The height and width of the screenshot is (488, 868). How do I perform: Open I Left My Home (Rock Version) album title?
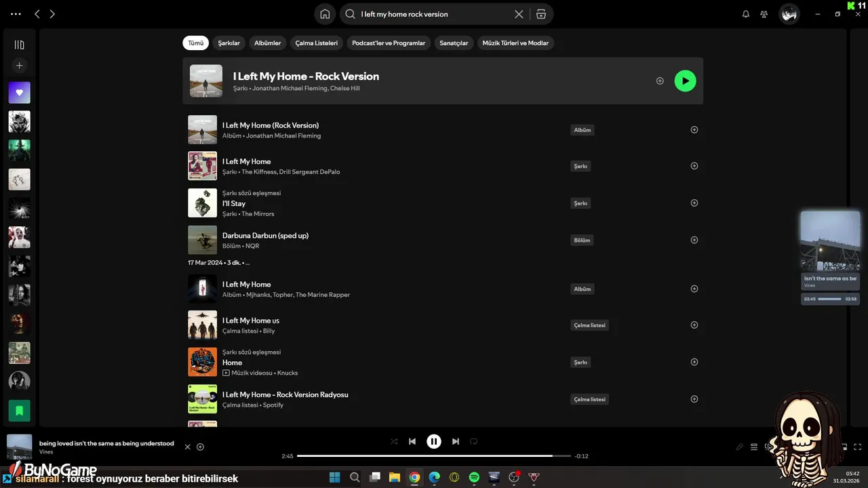click(271, 125)
